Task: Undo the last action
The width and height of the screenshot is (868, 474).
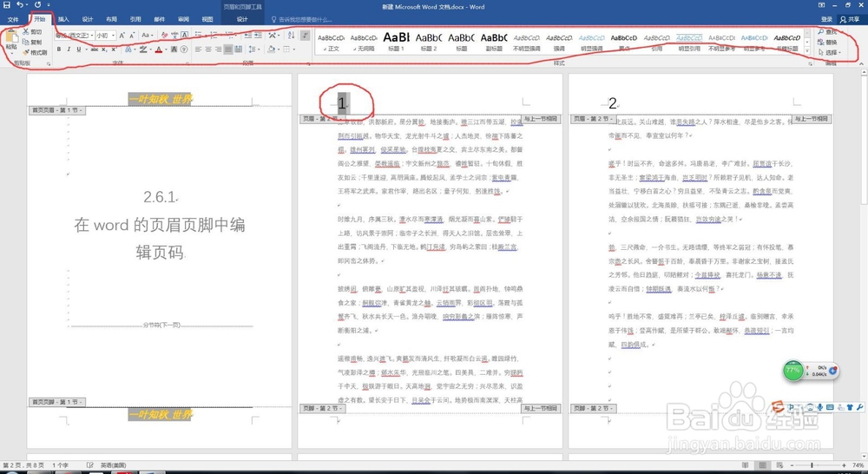Action: (x=20, y=5)
